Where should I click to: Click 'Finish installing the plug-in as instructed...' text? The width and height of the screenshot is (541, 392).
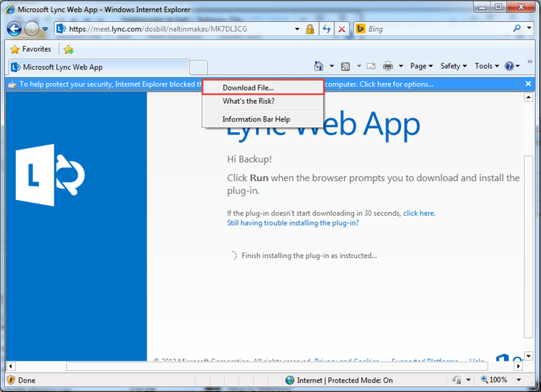click(x=309, y=256)
